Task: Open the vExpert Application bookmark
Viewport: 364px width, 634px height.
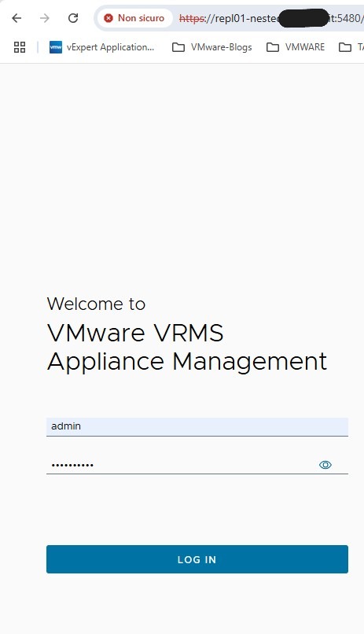Action: (x=101, y=47)
